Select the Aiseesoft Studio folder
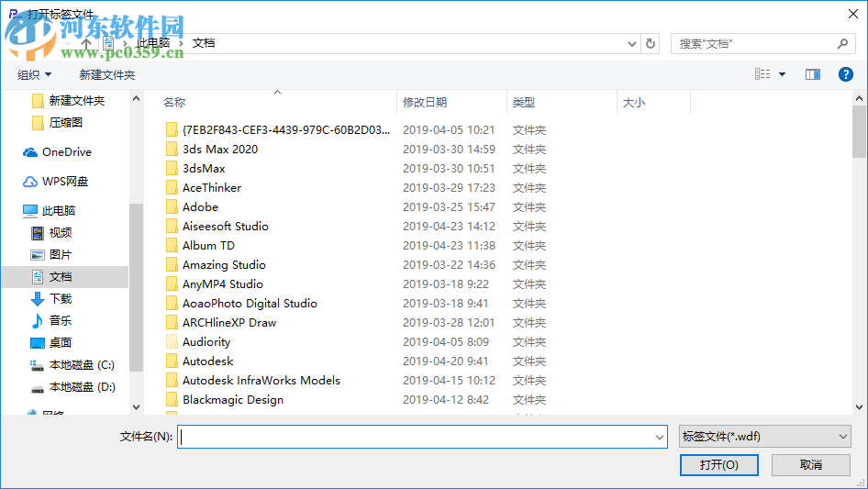Image resolution: width=868 pixels, height=489 pixels. 217,226
